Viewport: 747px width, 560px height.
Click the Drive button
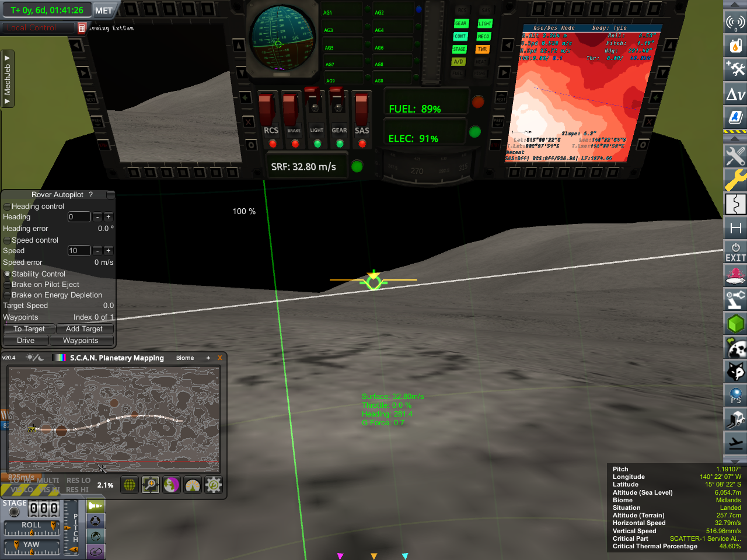click(26, 341)
